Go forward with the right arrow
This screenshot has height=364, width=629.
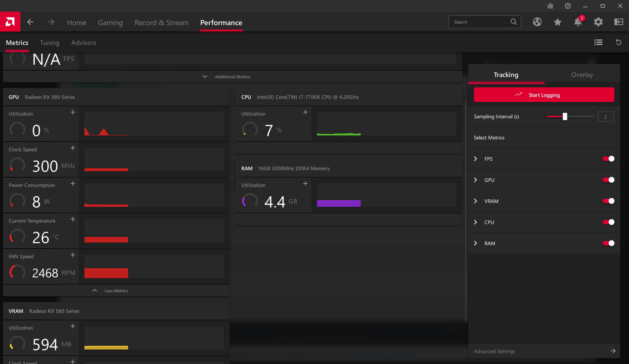click(x=51, y=22)
